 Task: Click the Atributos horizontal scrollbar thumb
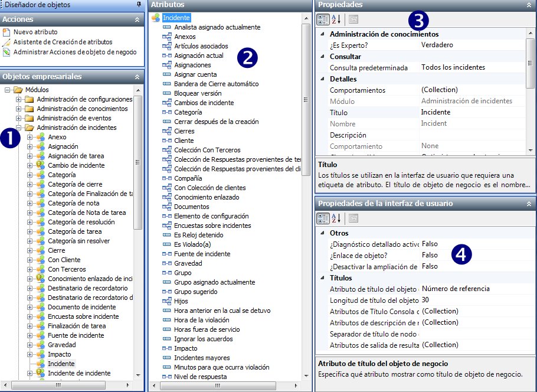(218, 386)
